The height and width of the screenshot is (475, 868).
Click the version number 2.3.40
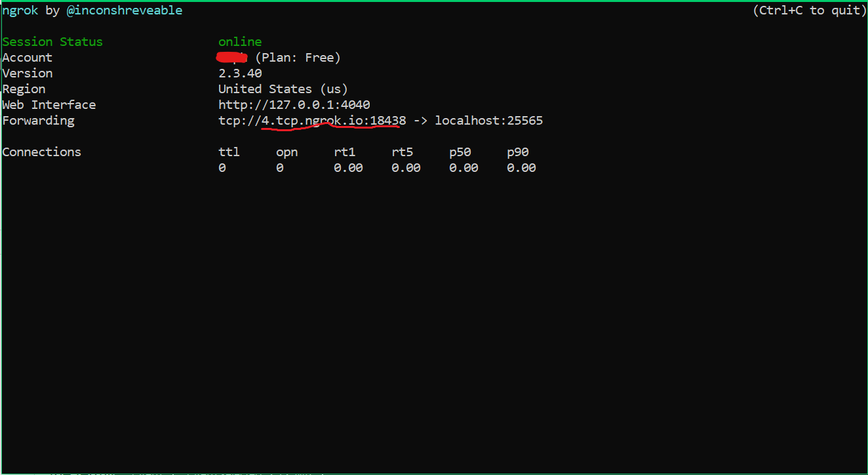(x=240, y=73)
